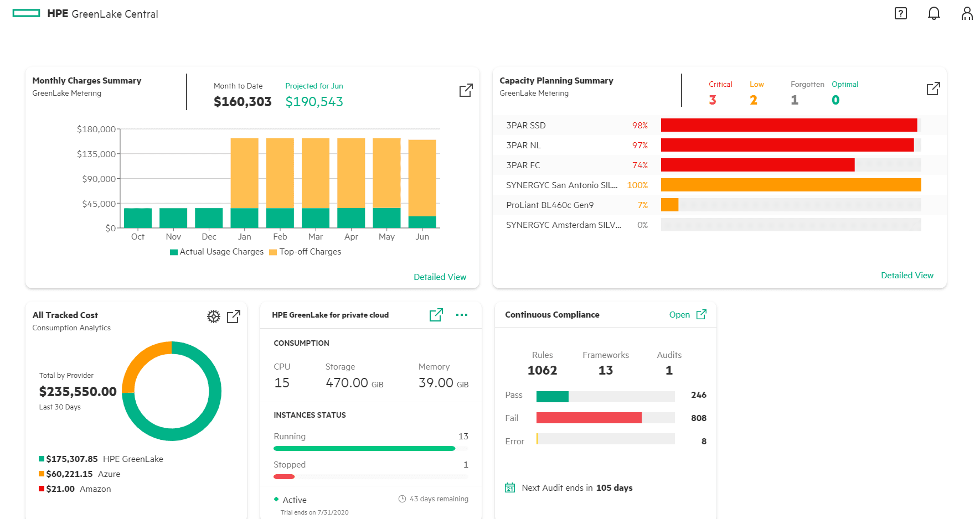The image size is (980, 519).
Task: Click SYNERGYC Amsterdam empty capacity bar
Action: click(791, 225)
